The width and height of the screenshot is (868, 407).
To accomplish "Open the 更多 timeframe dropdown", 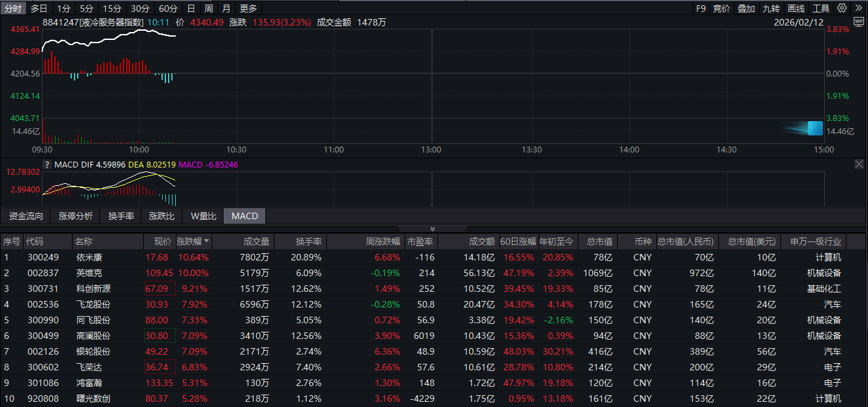I will (x=248, y=9).
